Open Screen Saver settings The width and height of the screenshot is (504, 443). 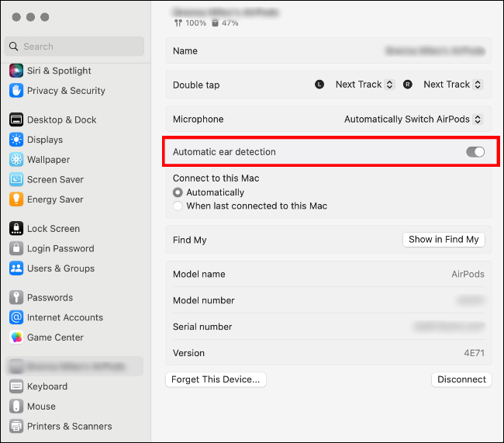55,179
